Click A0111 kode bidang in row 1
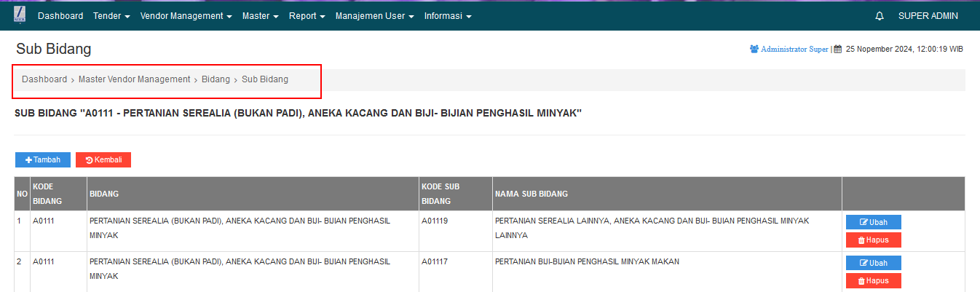 42,220
